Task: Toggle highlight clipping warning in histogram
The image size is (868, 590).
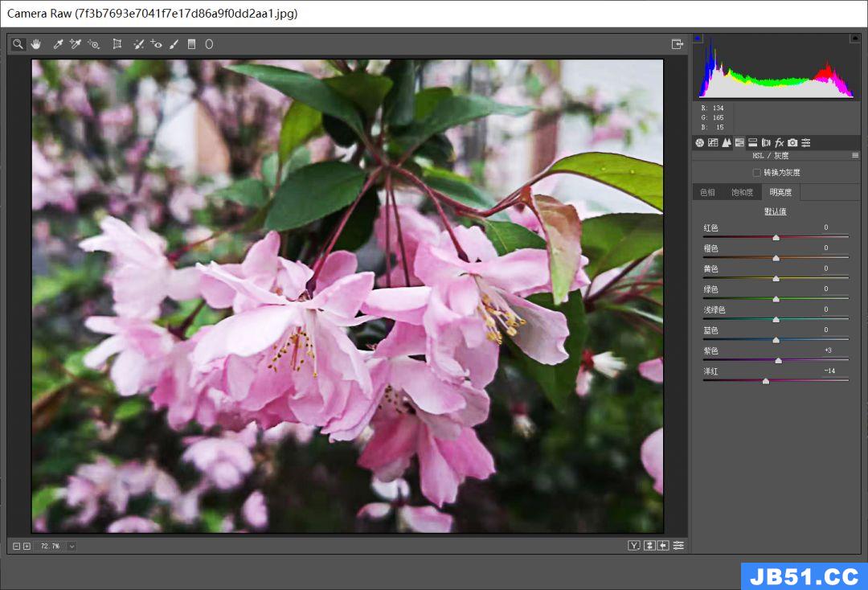Action: pyautogui.click(x=854, y=38)
